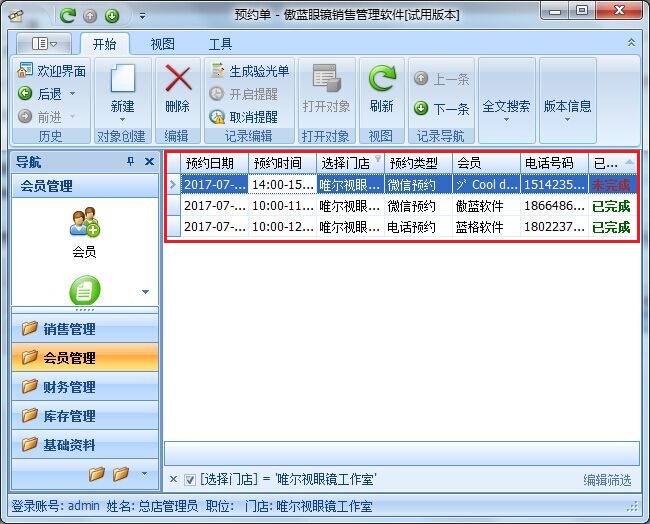This screenshot has width=650, height=524.
Task: Click row indicator arrow of first row
Action: point(173,185)
